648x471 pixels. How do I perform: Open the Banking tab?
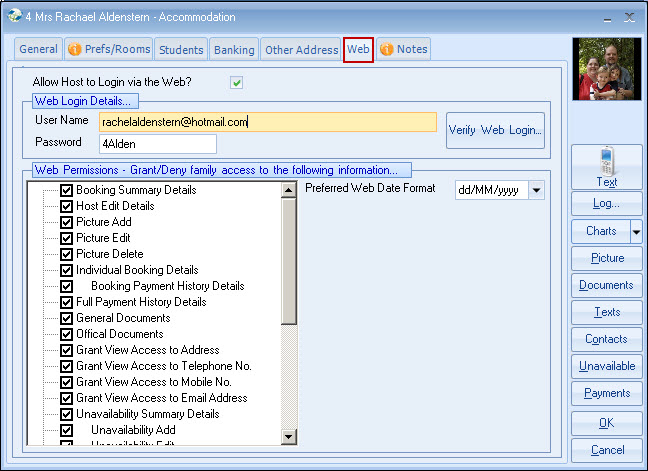pyautogui.click(x=234, y=50)
